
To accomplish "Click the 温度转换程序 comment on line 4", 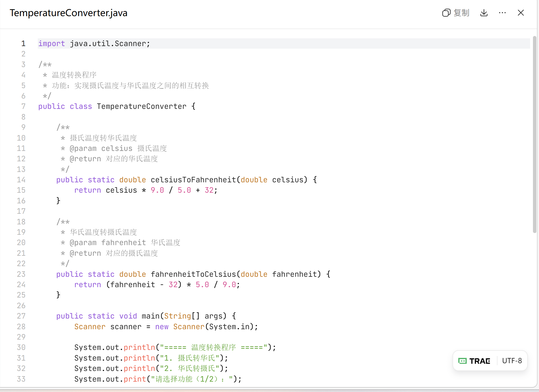I will pyautogui.click(x=74, y=75).
